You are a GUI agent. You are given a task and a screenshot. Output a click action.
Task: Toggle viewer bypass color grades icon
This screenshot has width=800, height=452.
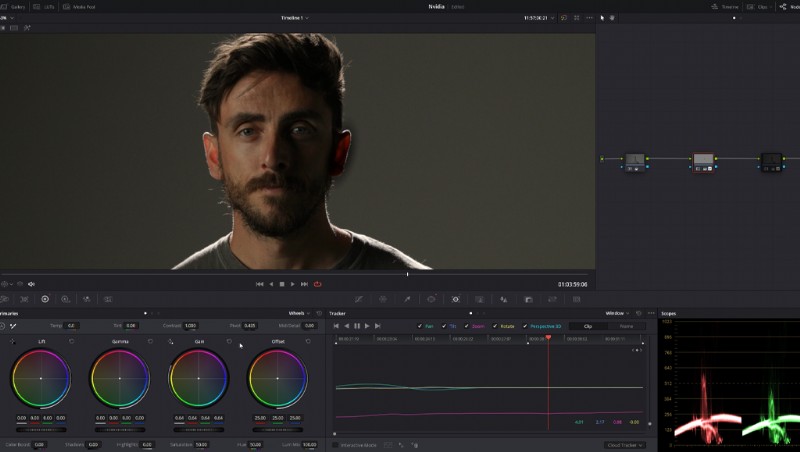tap(564, 18)
